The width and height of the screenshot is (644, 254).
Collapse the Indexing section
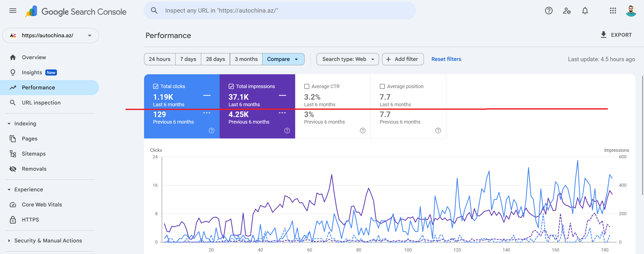[9, 124]
